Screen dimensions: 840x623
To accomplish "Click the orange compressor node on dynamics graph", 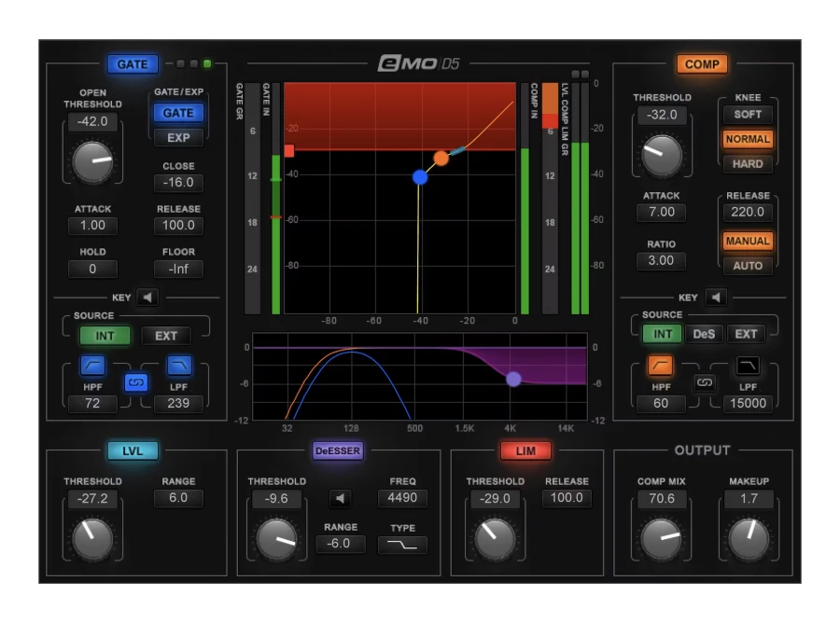I will (x=441, y=159).
